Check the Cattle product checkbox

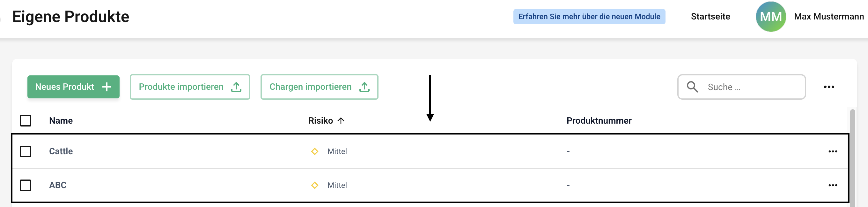pos(26,151)
